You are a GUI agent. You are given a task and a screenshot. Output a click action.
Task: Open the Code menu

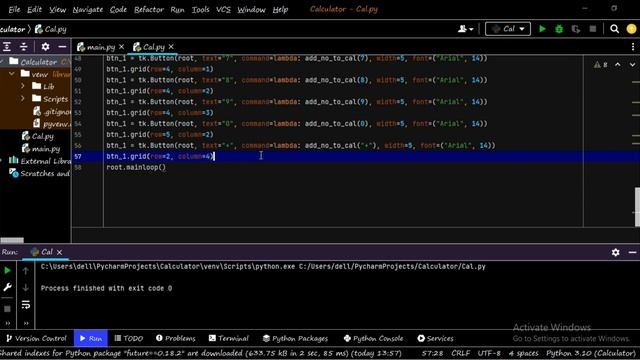(x=118, y=9)
